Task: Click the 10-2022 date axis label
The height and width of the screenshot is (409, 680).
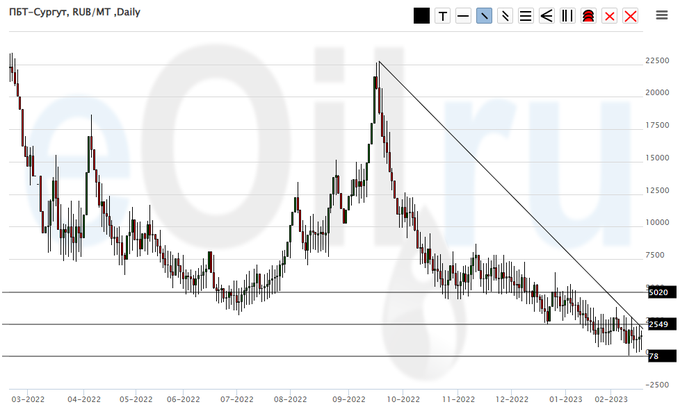Action: (402, 398)
